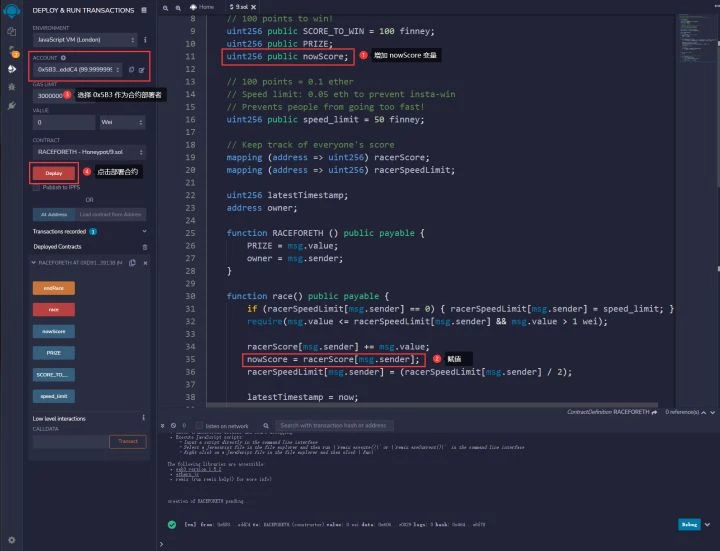The width and height of the screenshot is (720, 551).
Task: Click the plus icon next to ACCOUNT
Action: (x=63, y=58)
